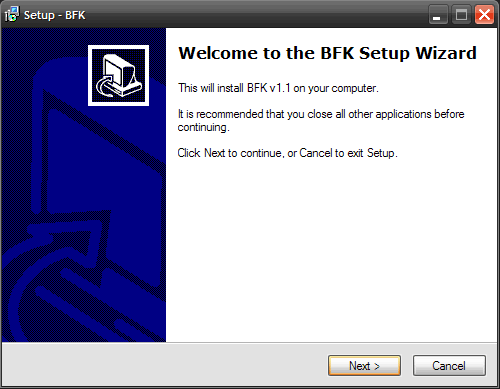Open the Setup system menu icon in title bar
Screen dimensions: 500x389
(12, 14)
